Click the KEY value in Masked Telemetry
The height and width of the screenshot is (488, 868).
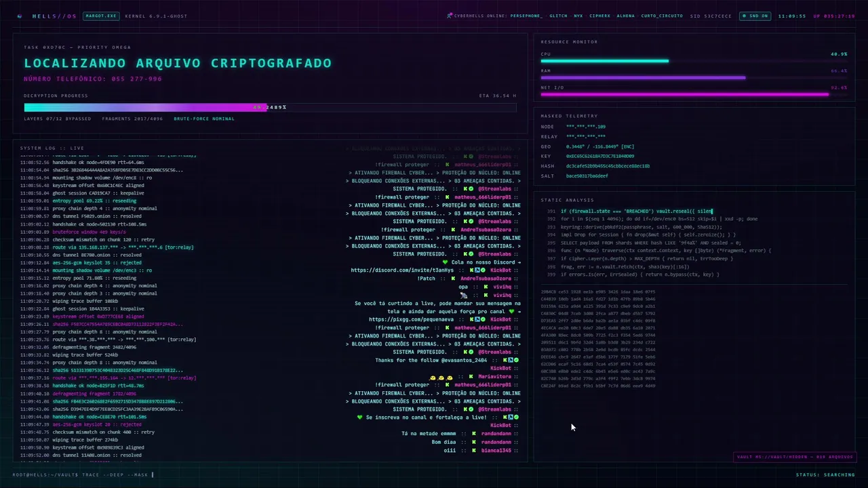click(x=600, y=156)
